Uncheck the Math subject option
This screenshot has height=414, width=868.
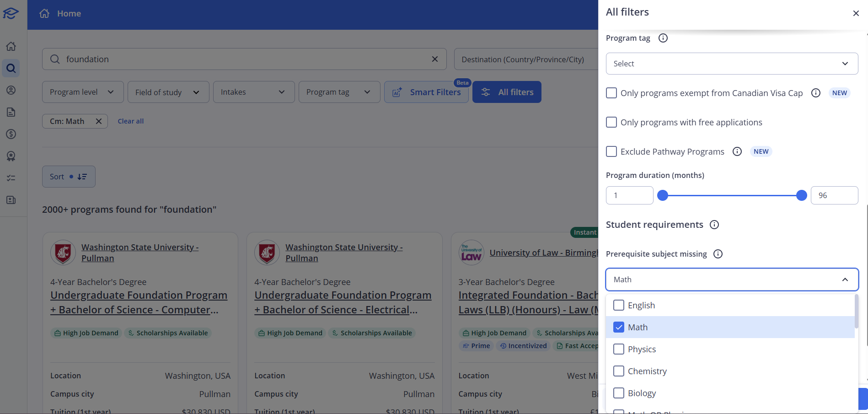(x=619, y=327)
